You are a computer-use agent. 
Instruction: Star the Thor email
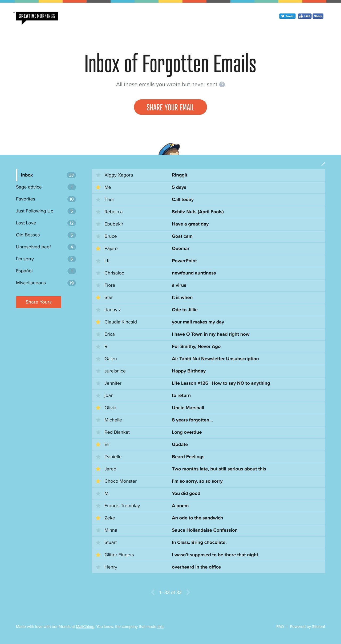tap(98, 200)
